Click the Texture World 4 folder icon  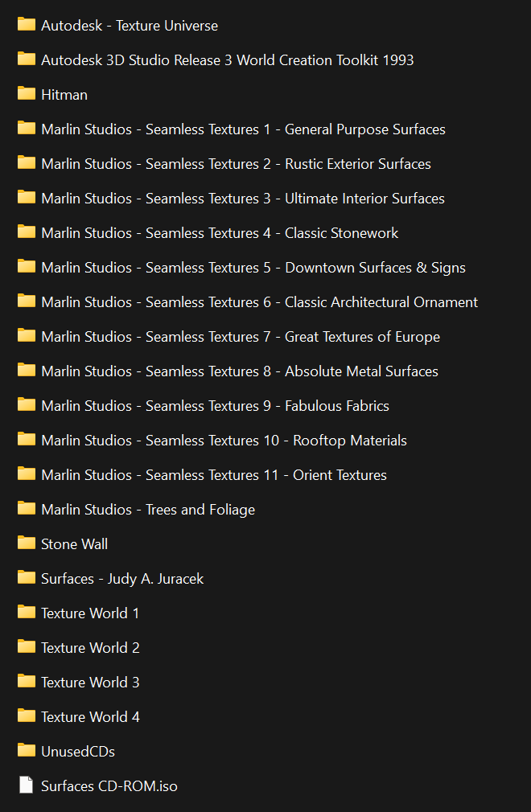27,716
